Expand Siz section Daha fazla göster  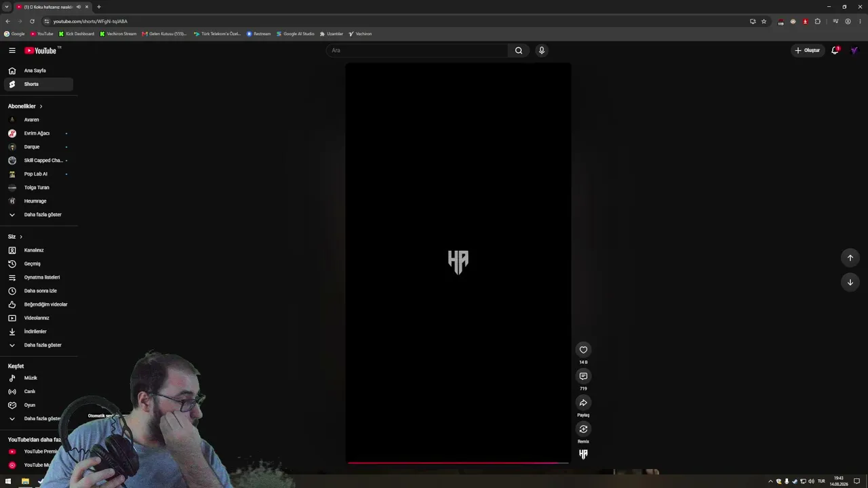coord(39,345)
